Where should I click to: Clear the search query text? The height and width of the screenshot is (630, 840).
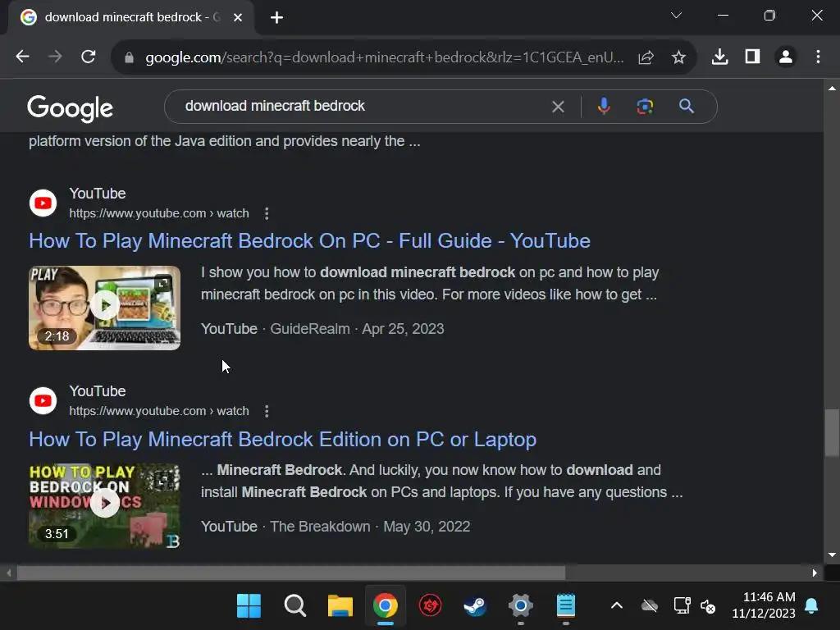point(558,107)
